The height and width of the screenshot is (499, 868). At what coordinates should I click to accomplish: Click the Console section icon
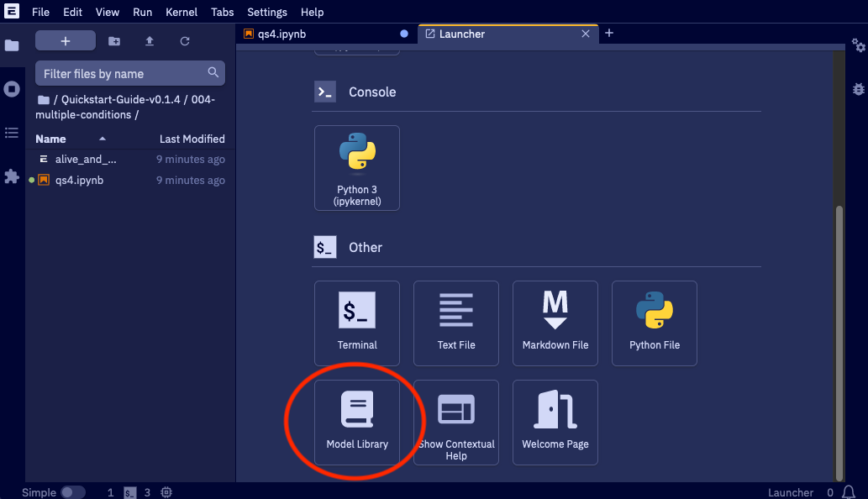click(325, 92)
